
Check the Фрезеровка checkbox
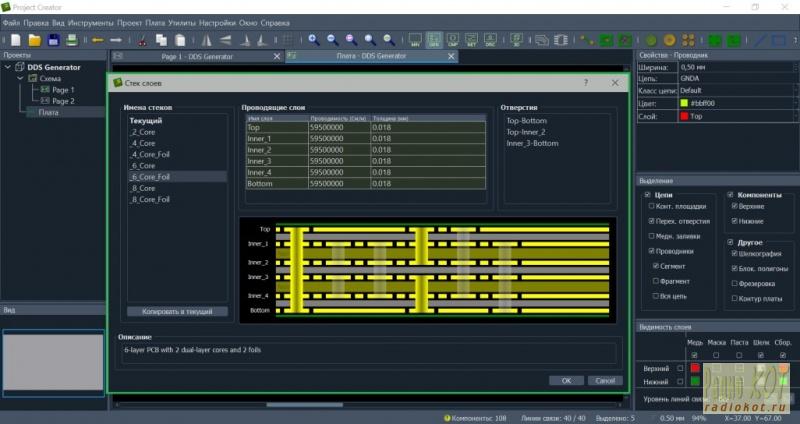pyautogui.click(x=736, y=283)
